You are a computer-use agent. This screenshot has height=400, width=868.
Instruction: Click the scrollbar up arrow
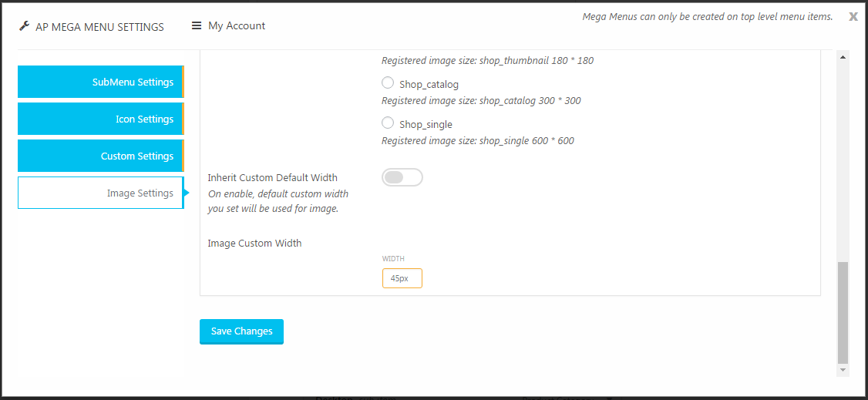pyautogui.click(x=843, y=57)
